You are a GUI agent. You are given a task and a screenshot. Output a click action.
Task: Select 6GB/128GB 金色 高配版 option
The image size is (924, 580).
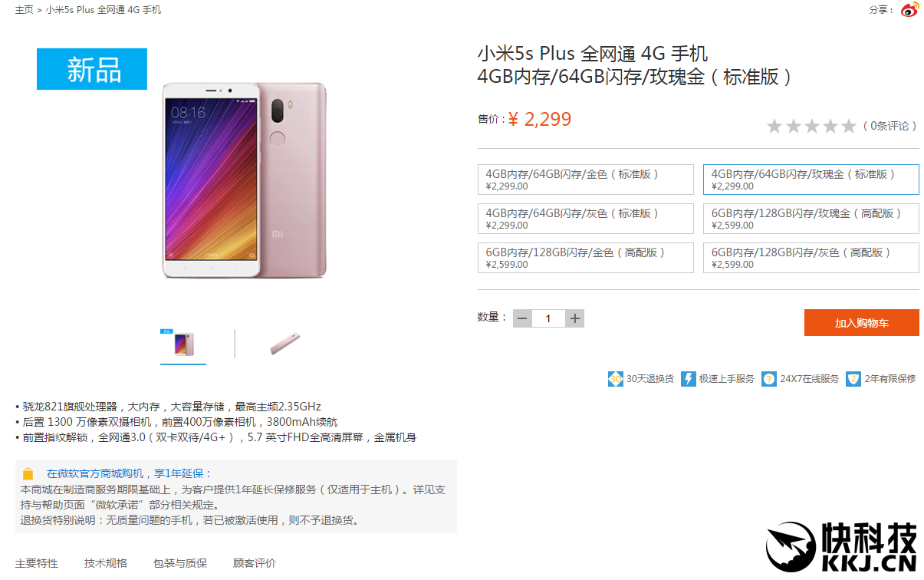pyautogui.click(x=586, y=258)
